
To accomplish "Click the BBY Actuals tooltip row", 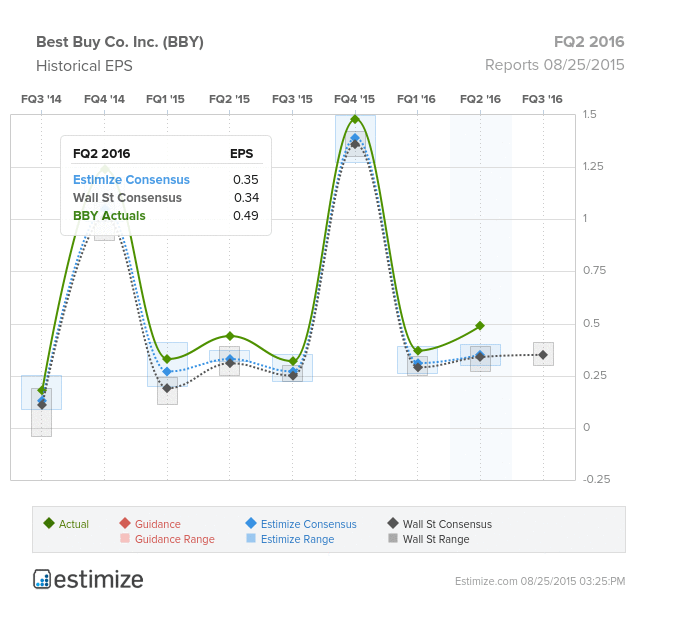I will pos(166,216).
